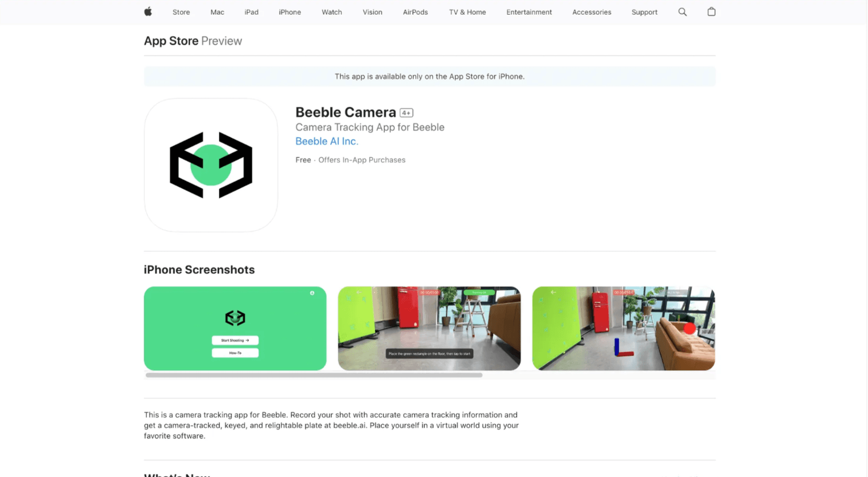Click the Start Shooting button in the screenshot
This screenshot has width=868, height=477.
click(235, 340)
